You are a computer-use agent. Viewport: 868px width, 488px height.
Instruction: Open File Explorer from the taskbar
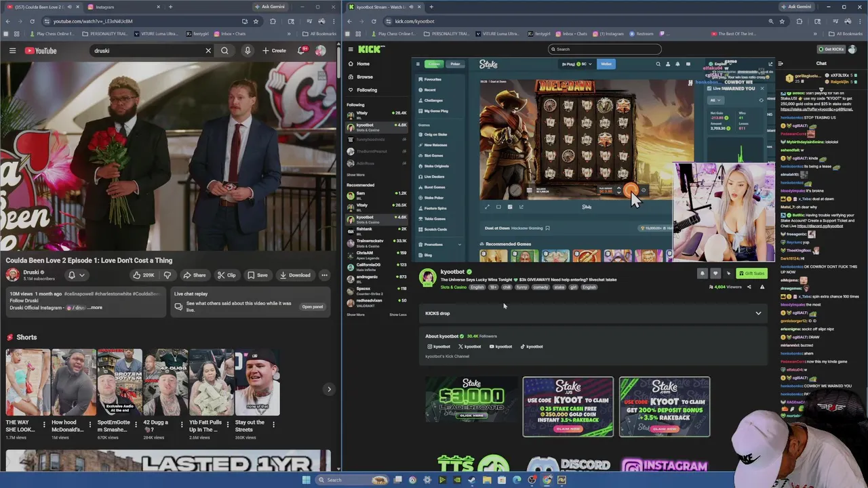[x=486, y=480]
